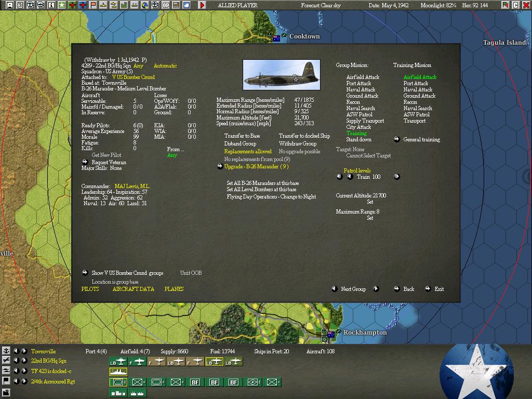Click the cloud weather toolbar icon
532x399 pixels.
coord(187,5)
